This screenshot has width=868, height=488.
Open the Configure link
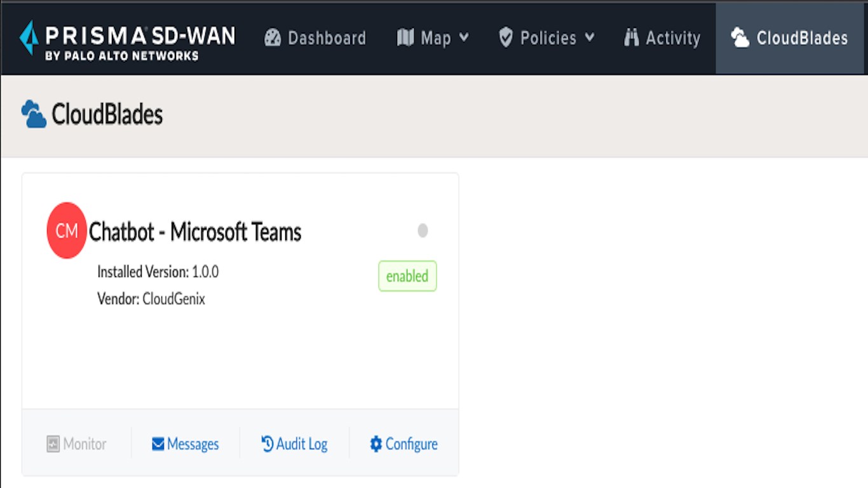pos(404,444)
